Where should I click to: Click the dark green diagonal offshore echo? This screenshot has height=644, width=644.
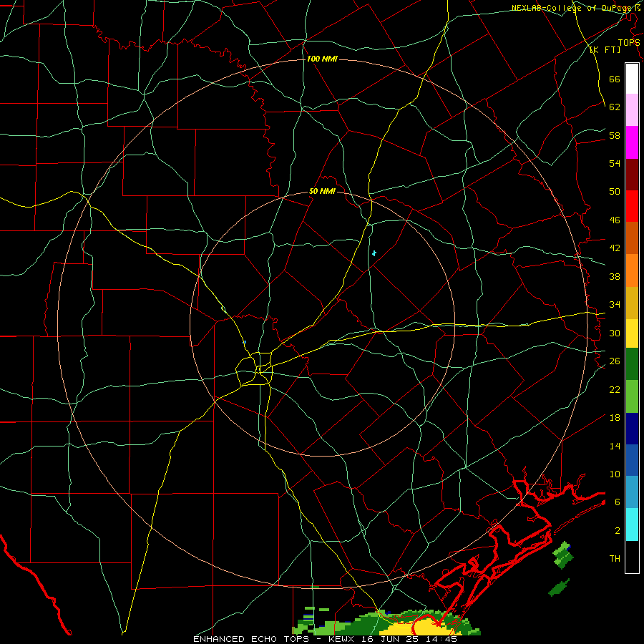[559, 587]
